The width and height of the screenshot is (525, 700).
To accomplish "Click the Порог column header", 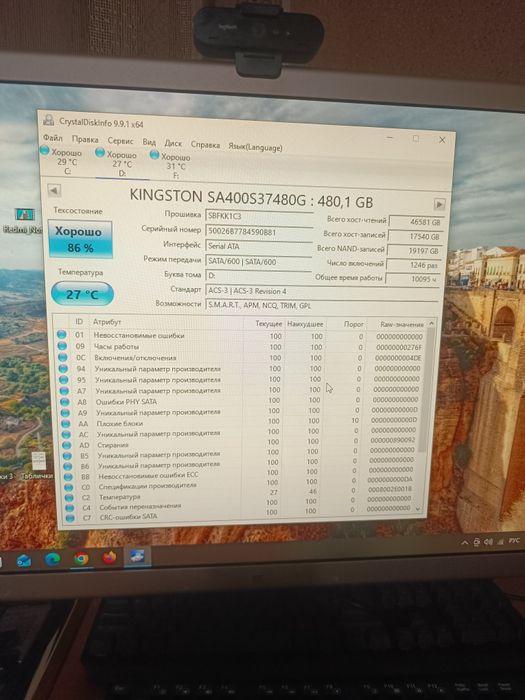I will [x=354, y=324].
